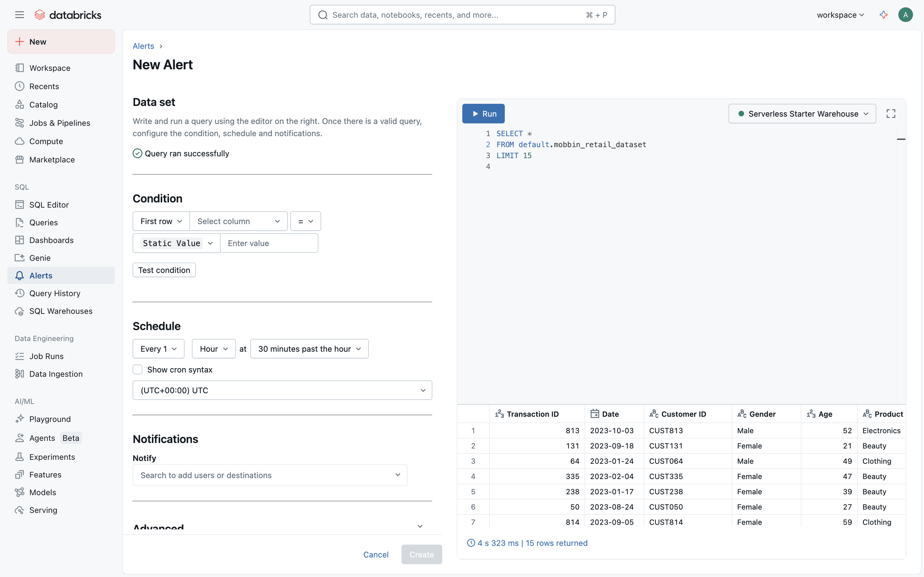Open Catalog from the sidebar
The height and width of the screenshot is (577, 924).
pyautogui.click(x=43, y=104)
